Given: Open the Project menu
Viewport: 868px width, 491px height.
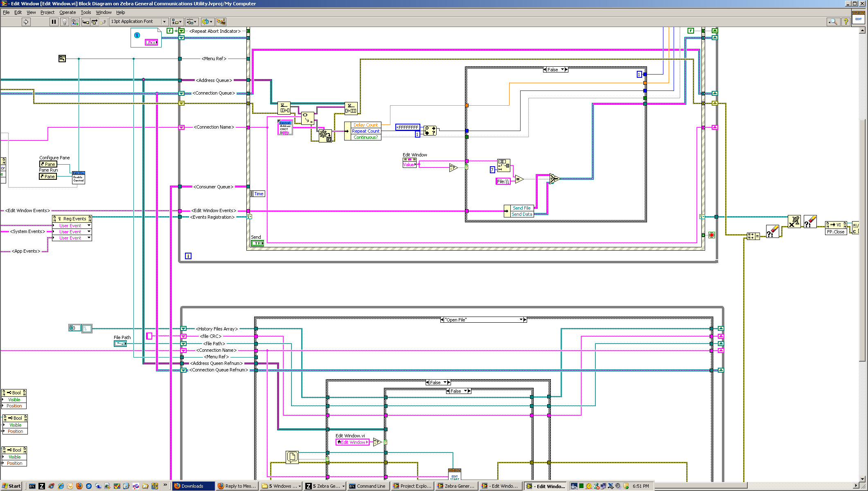Looking at the screenshot, I should click(x=47, y=12).
